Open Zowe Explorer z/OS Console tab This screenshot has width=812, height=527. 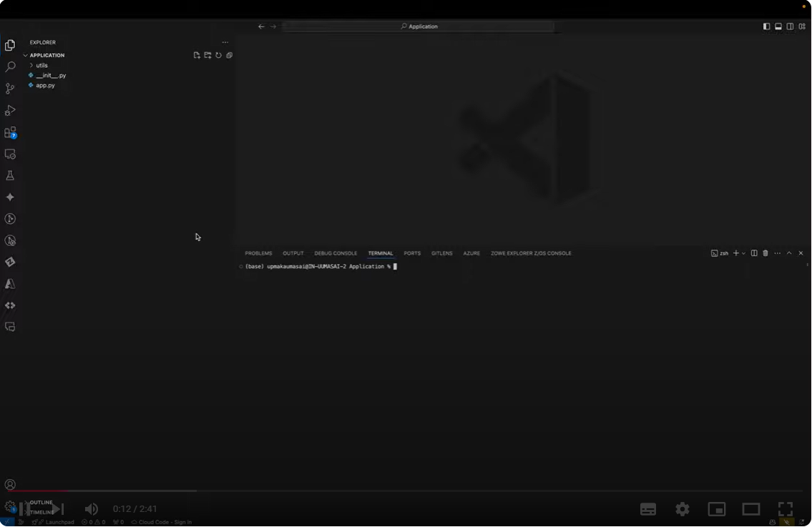[531, 253]
